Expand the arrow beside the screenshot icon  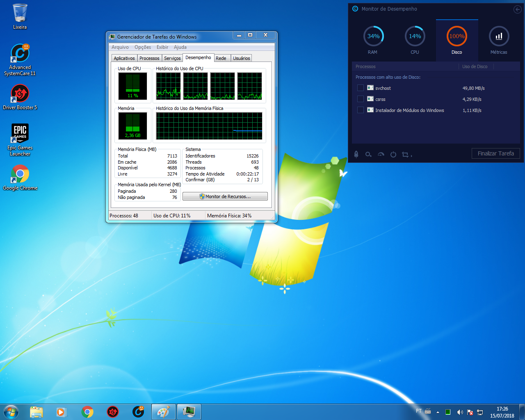click(411, 155)
